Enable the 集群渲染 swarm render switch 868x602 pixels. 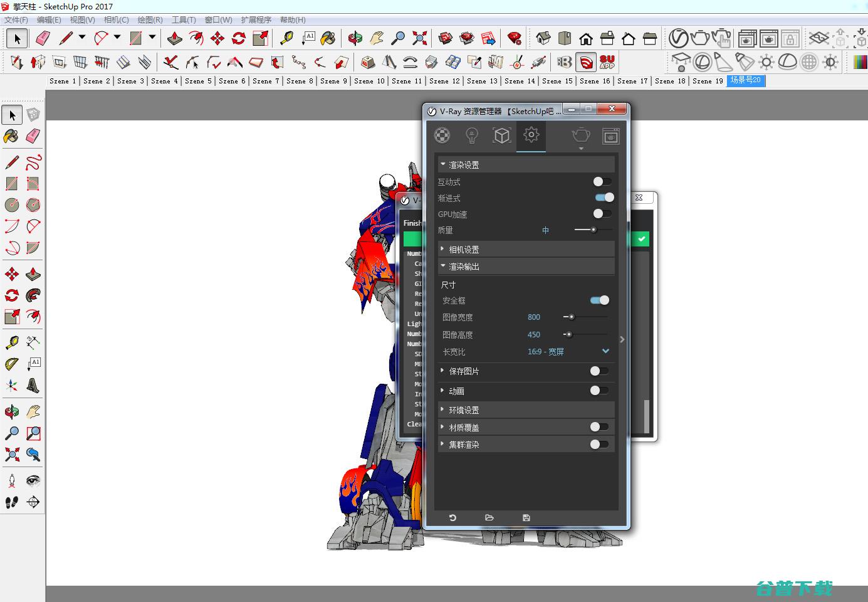[599, 445]
